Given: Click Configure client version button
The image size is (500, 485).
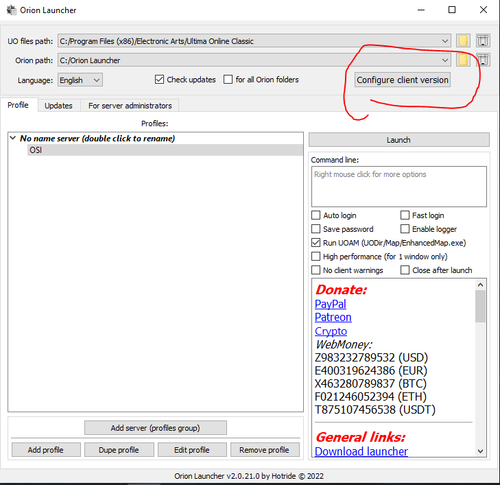Looking at the screenshot, I should 403,80.
